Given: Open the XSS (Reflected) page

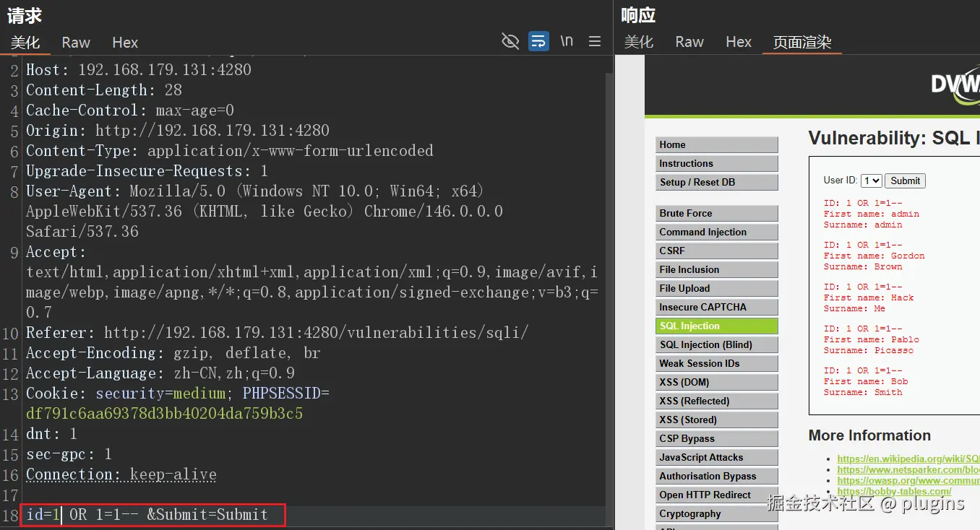Looking at the screenshot, I should click(717, 401).
